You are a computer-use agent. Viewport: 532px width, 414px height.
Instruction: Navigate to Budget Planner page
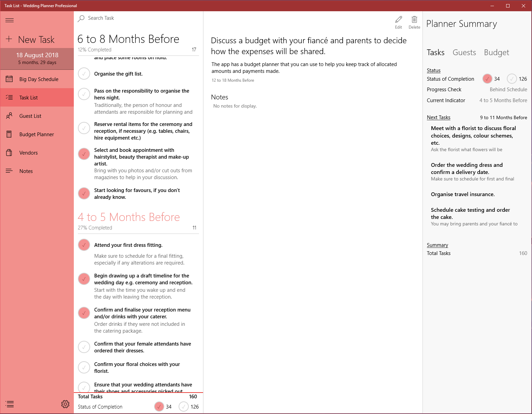(37, 134)
